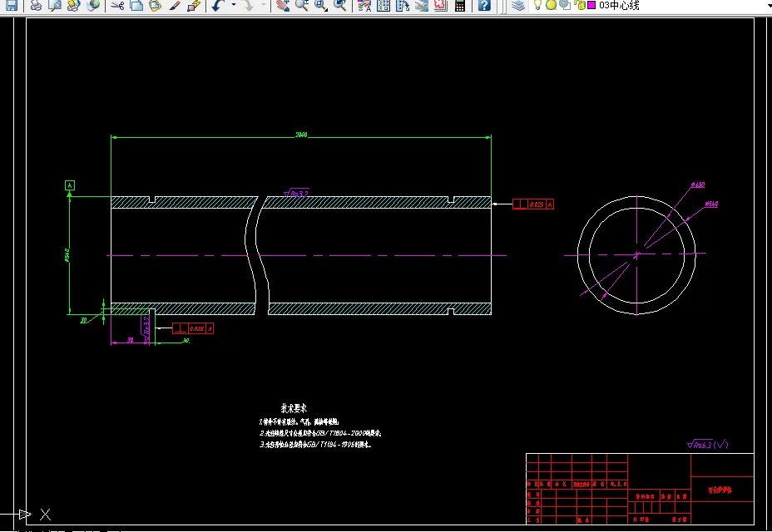Open the DesignCenter icon
Screen dimensions: 772x532
pyautogui.click(x=384, y=6)
